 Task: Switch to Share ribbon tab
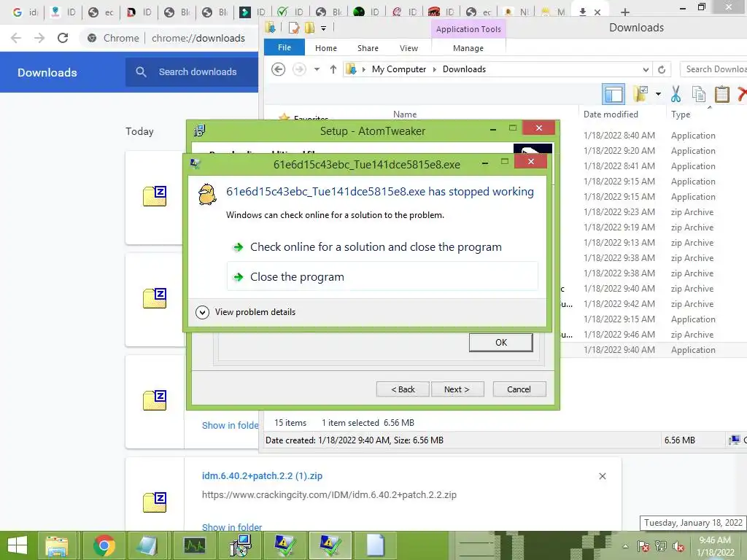(x=368, y=48)
